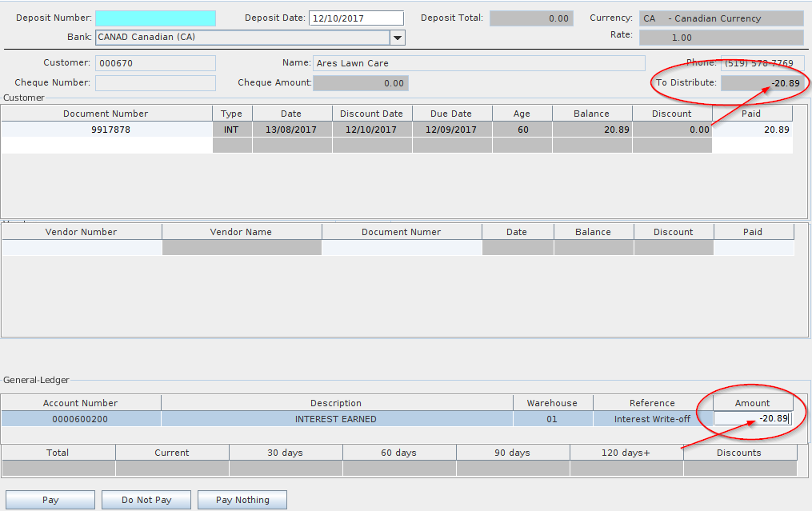
Task: Click the Cheque Amount field
Action: 361,83
